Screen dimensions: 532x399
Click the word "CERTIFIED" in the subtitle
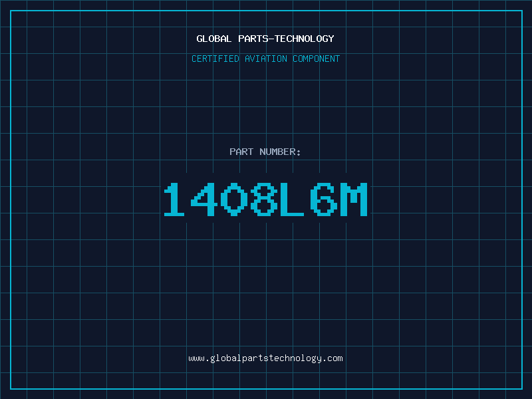tap(215, 59)
